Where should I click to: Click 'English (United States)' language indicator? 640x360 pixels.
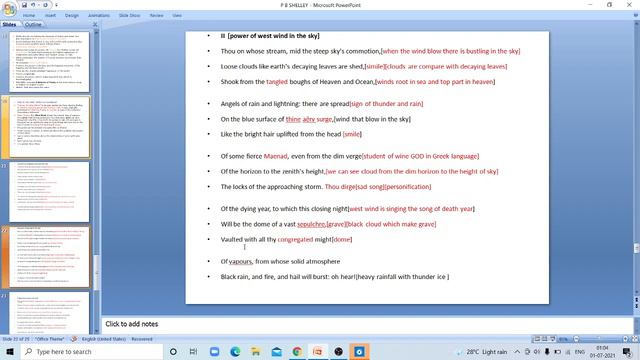click(104, 339)
